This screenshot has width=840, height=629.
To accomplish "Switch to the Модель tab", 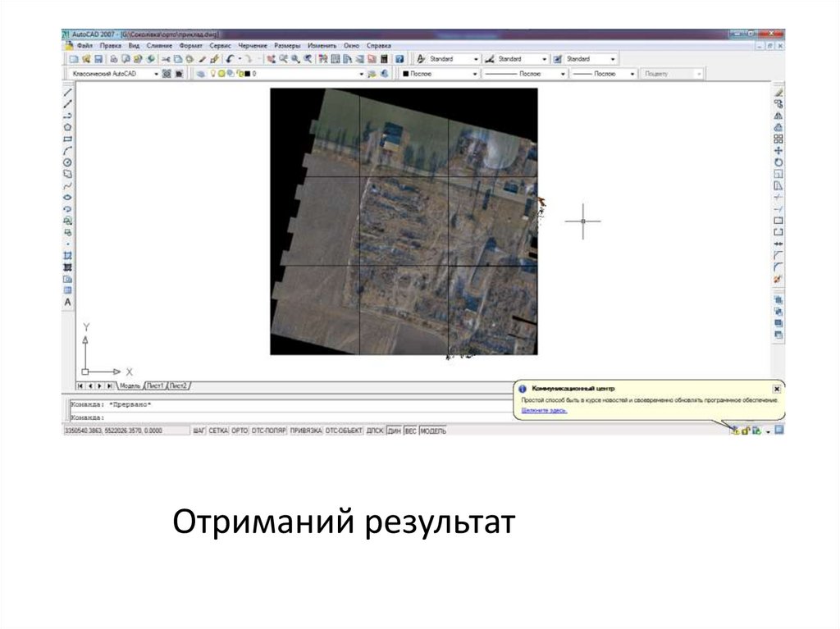I will tap(130, 385).
